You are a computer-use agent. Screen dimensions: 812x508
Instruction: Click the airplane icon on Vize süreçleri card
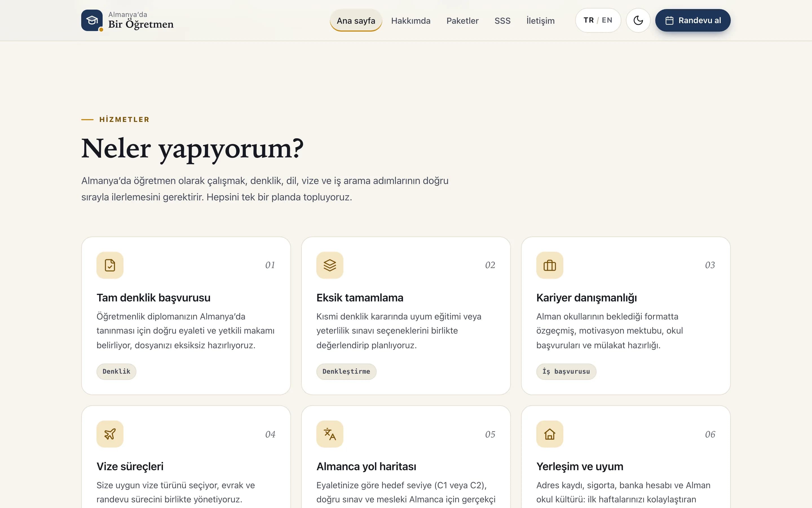110,434
